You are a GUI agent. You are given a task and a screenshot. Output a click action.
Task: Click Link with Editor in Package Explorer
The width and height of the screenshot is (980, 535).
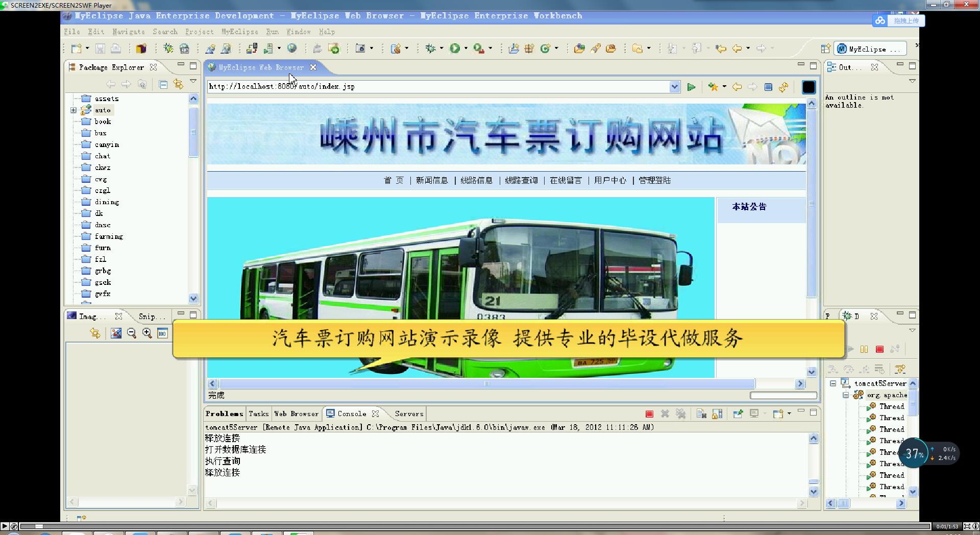(x=178, y=84)
